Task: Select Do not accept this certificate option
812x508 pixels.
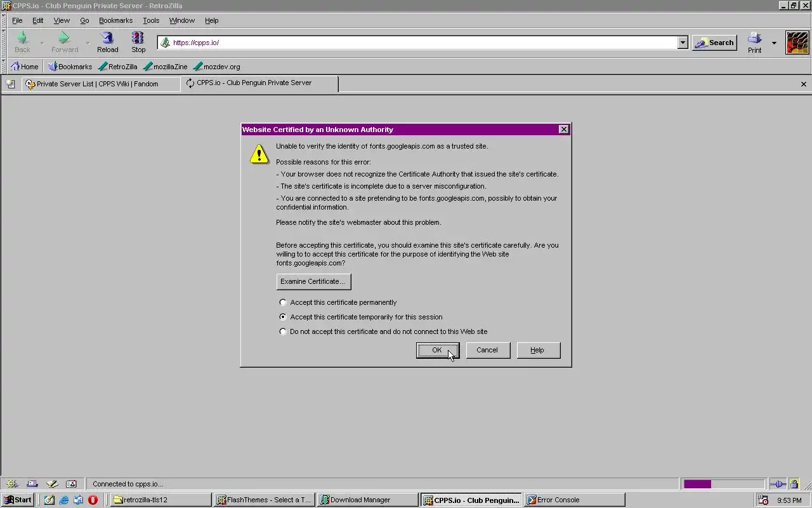Action: [283, 331]
